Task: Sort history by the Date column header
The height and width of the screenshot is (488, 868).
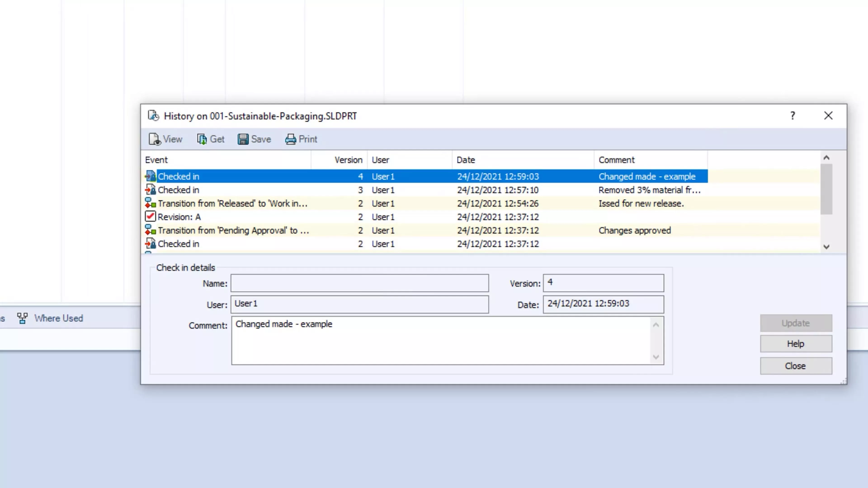Action: pyautogui.click(x=465, y=160)
